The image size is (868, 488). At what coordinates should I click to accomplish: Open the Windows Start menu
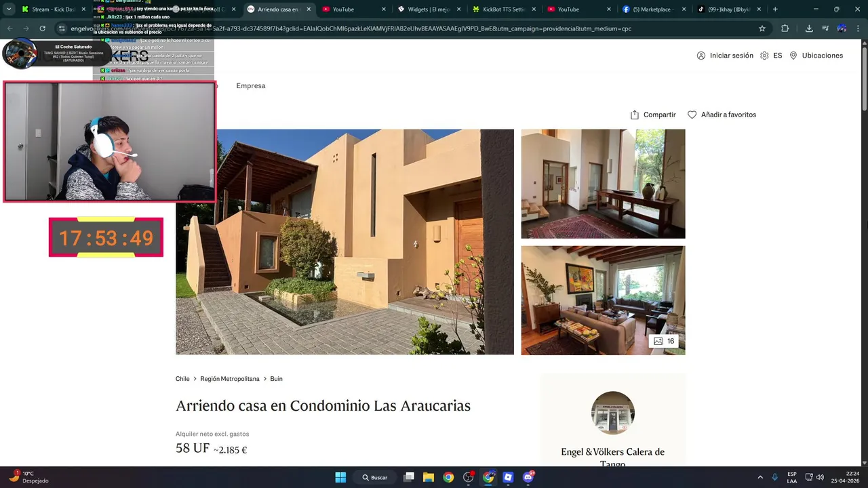click(340, 477)
